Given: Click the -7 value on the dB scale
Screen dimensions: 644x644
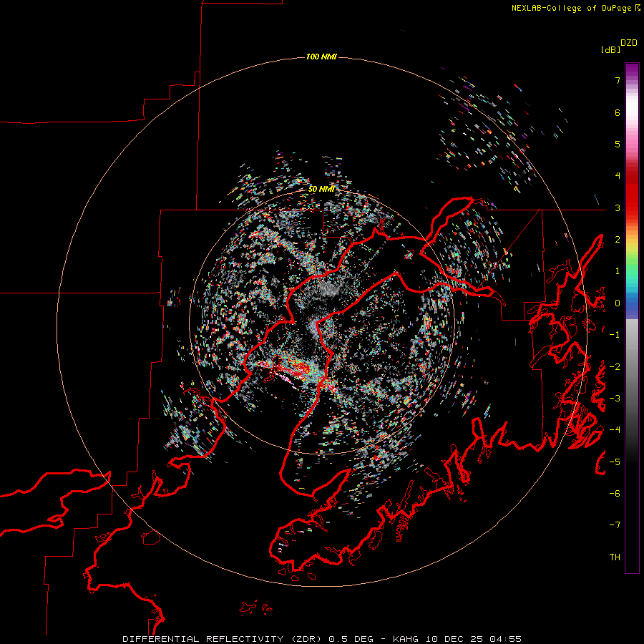Looking at the screenshot, I should 615,525.
